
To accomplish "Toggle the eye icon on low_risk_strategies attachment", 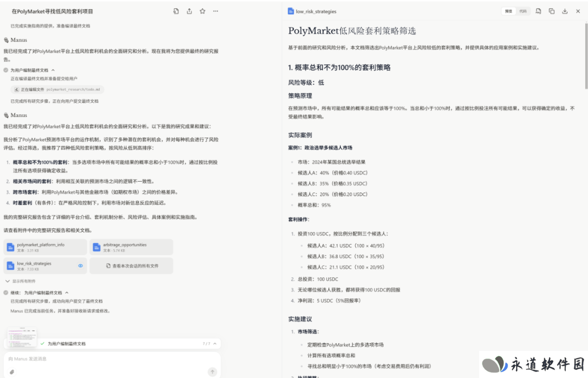I will tap(80, 265).
